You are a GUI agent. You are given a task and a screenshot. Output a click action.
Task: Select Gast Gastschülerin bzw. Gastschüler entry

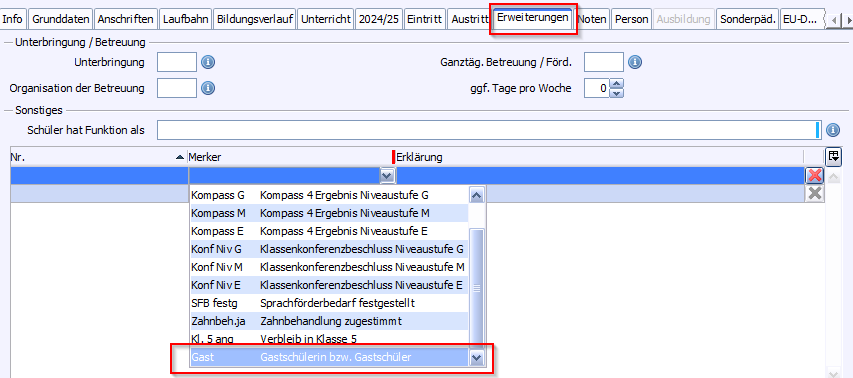(x=329, y=357)
